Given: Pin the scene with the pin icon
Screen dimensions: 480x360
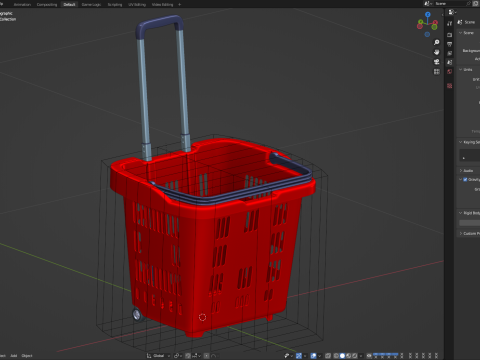Looking at the screenshot, I should point(468,3).
